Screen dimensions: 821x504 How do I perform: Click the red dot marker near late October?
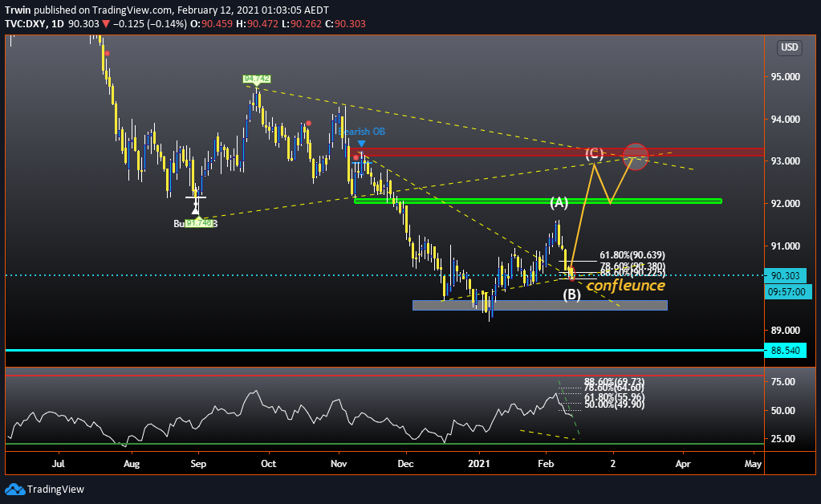click(308, 123)
